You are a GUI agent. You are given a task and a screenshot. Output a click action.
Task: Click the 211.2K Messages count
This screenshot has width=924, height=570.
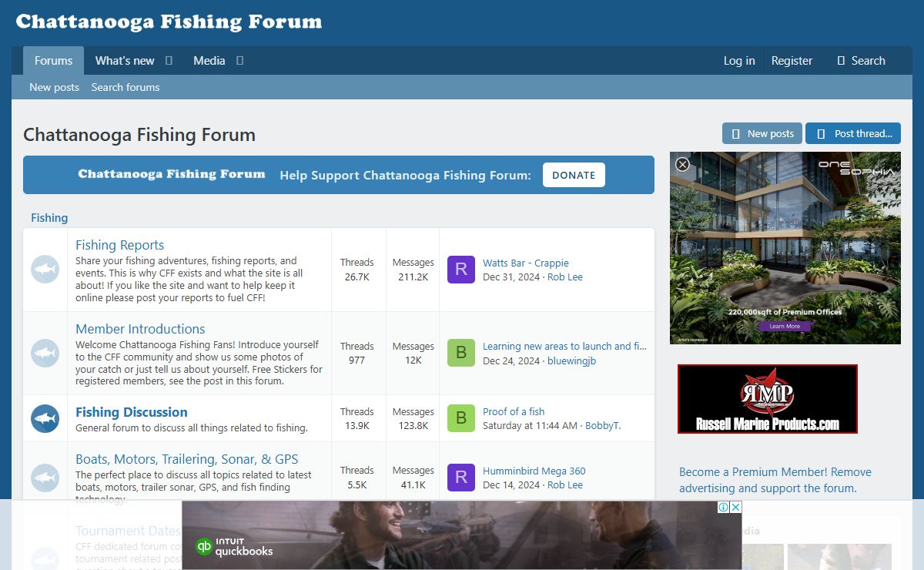click(413, 277)
